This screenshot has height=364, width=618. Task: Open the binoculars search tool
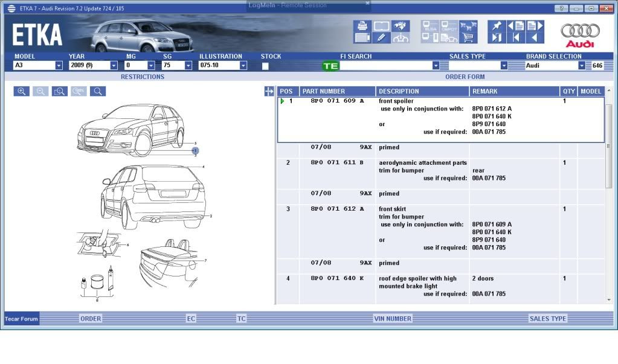(401, 26)
